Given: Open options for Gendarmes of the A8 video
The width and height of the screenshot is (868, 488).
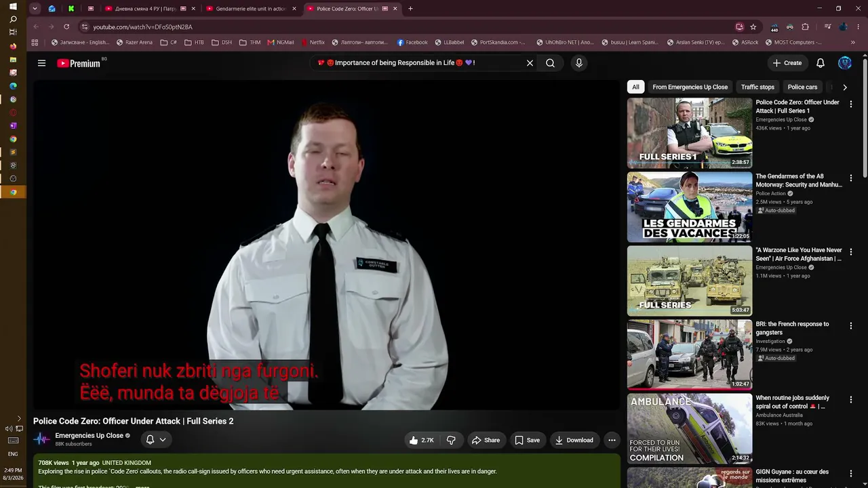Looking at the screenshot, I should (x=851, y=178).
